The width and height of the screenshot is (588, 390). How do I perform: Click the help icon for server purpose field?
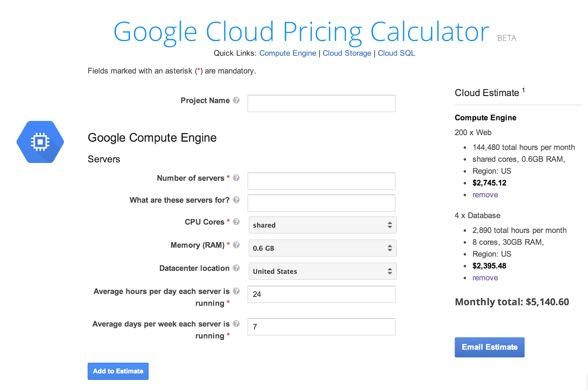[236, 200]
